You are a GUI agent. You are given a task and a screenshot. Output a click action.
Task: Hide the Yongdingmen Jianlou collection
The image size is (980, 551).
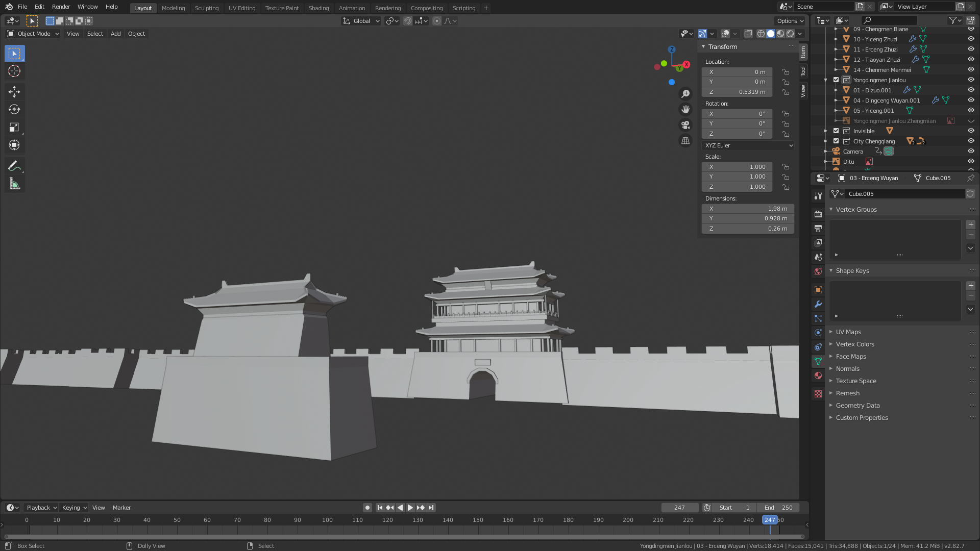click(x=971, y=80)
